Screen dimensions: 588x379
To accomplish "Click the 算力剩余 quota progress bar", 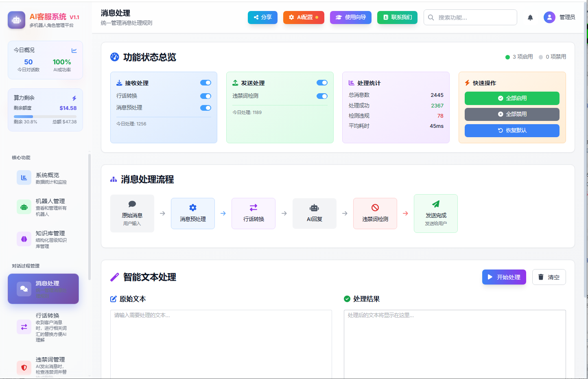I will pos(45,116).
